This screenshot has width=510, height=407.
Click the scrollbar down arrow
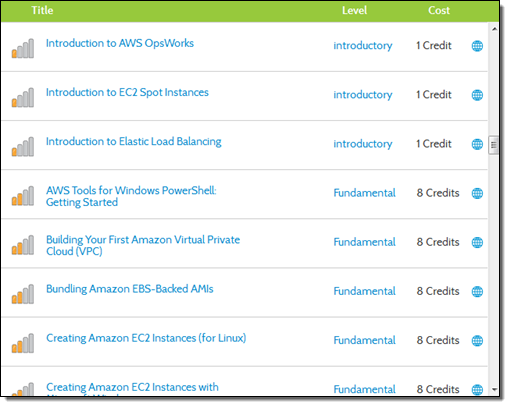pyautogui.click(x=494, y=389)
